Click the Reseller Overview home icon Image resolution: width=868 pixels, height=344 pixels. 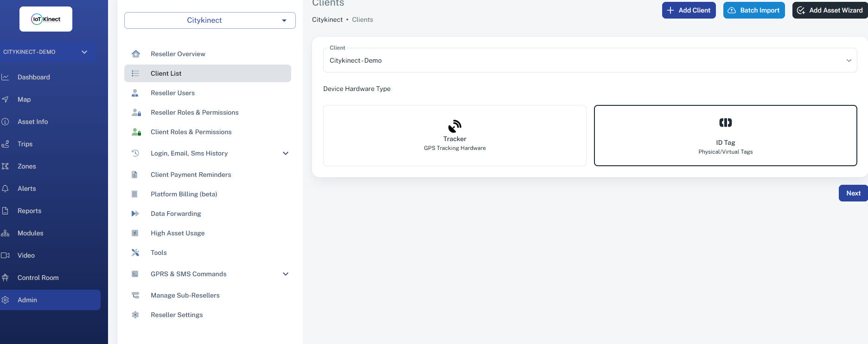pos(135,54)
